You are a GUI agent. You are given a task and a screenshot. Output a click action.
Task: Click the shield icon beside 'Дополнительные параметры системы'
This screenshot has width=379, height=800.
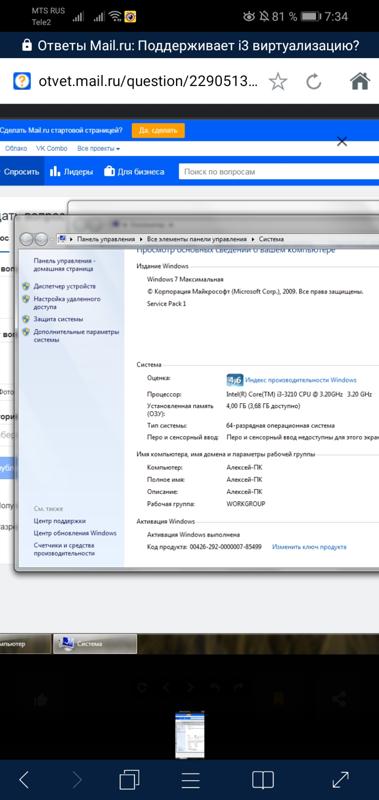(27, 332)
